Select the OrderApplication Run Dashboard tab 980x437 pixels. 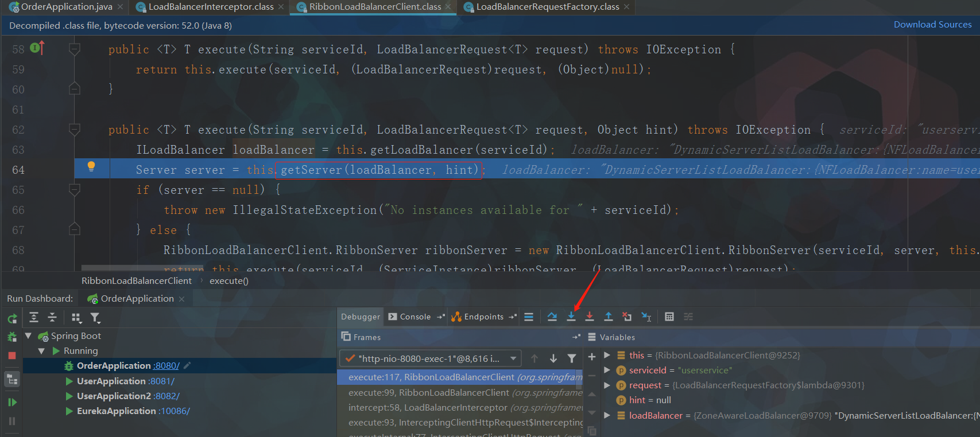coord(137,299)
